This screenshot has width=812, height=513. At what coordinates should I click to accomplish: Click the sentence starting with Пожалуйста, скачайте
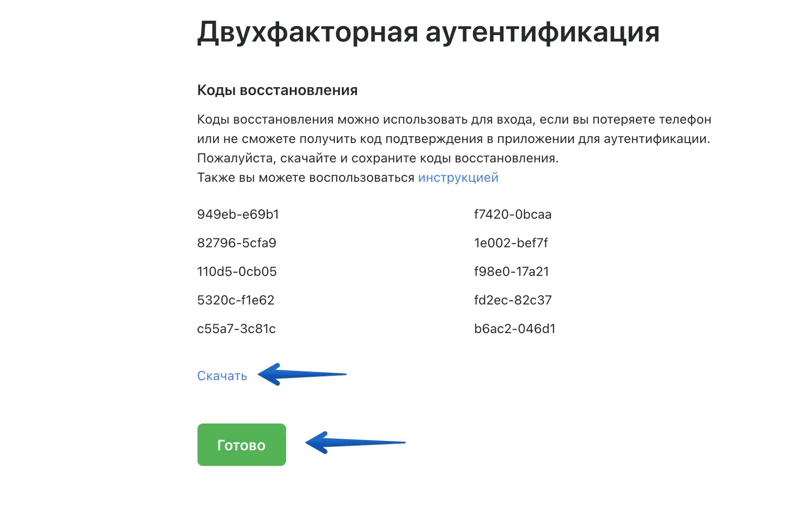click(x=377, y=158)
